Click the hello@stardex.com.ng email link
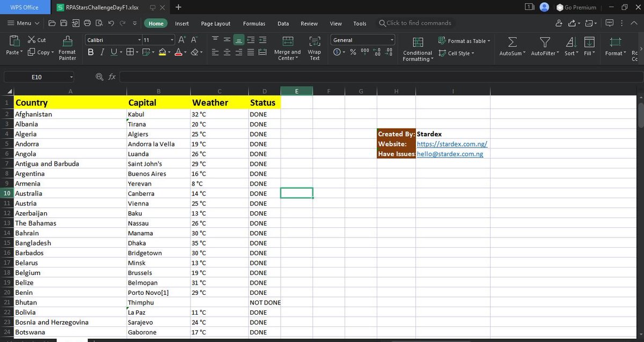This screenshot has height=342, width=644. [450, 154]
